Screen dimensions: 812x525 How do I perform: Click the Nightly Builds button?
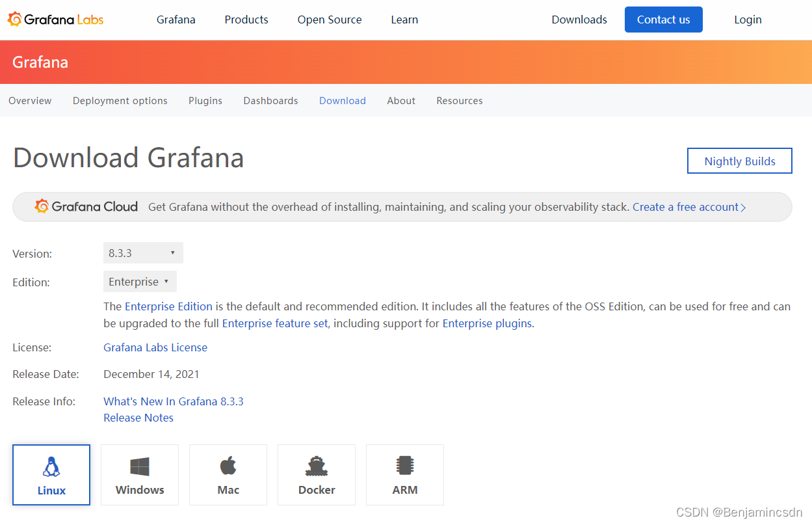[740, 161]
